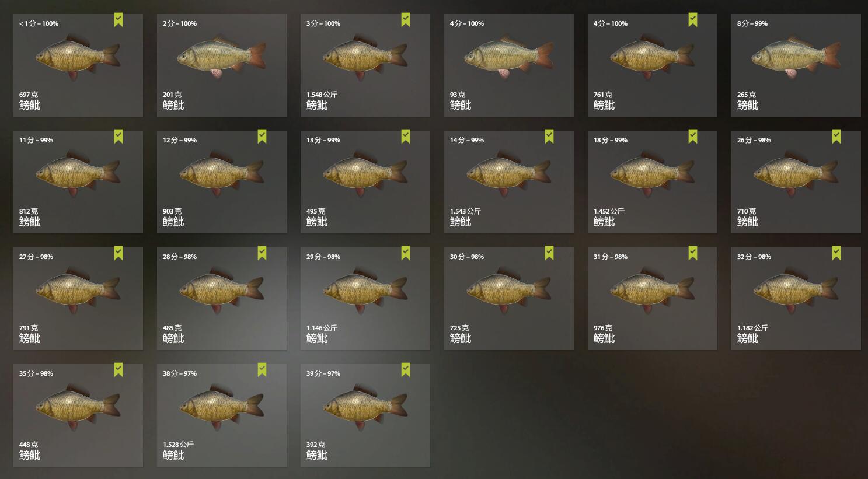Click the bookmark badge on the 1.548公斤 fish card

pyautogui.click(x=406, y=20)
